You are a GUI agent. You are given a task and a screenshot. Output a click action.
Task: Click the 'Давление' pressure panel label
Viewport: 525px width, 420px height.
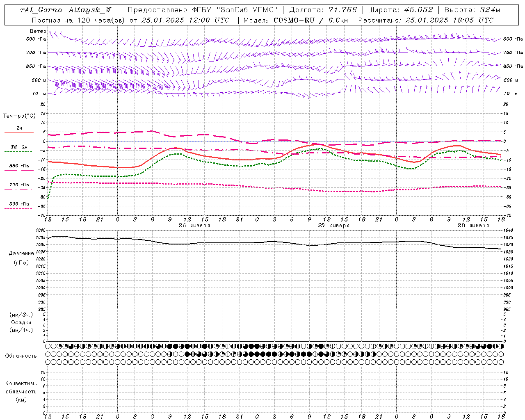21,253
